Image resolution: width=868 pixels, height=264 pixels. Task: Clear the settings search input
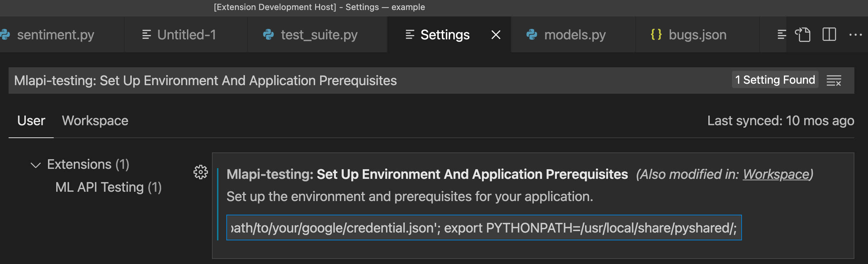pos(834,80)
